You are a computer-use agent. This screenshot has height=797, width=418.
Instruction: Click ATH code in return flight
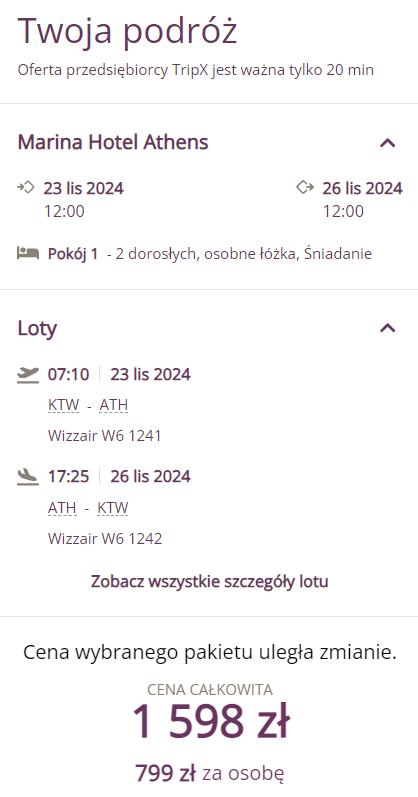(x=62, y=508)
